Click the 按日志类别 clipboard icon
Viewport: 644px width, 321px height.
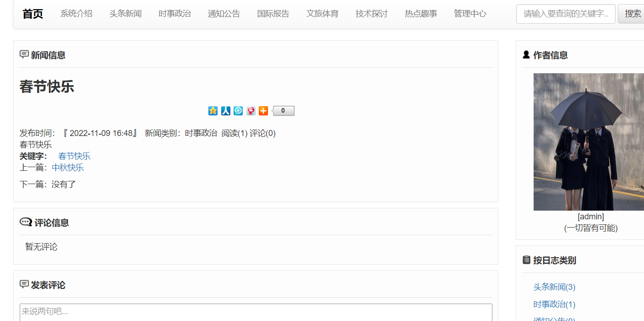526,260
